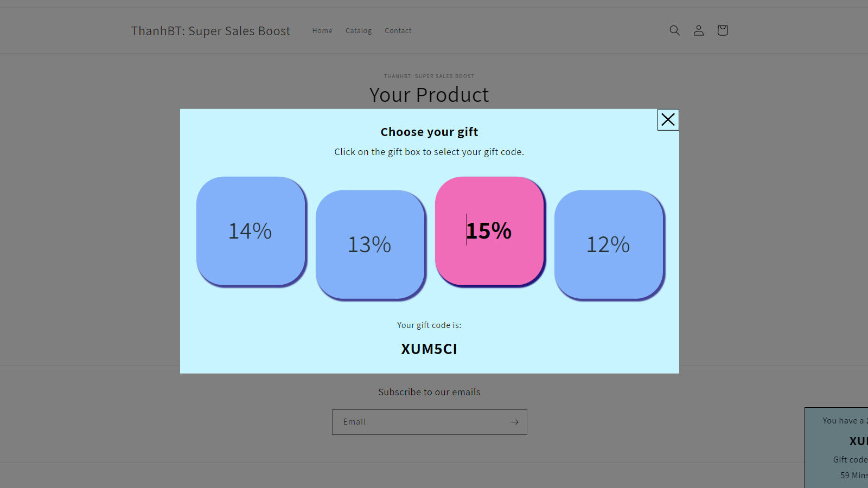
Task: Close the gift popup with X
Action: [668, 120]
